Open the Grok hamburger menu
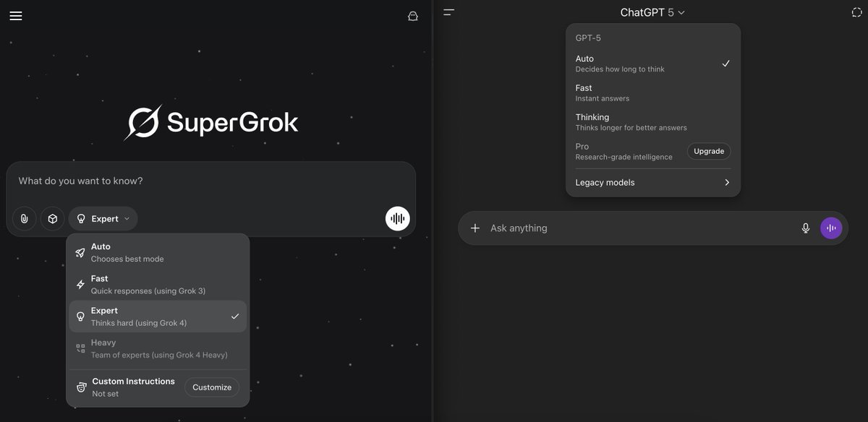The width and height of the screenshot is (868, 422). tap(16, 15)
